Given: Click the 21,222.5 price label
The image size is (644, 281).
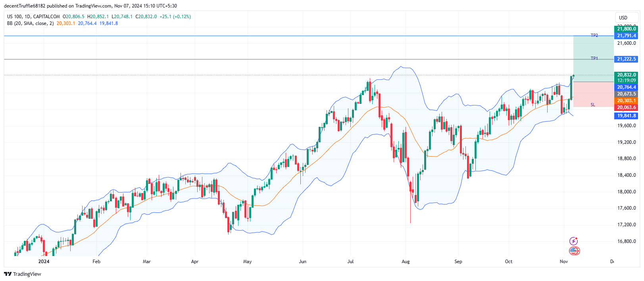Looking at the screenshot, I should pos(626,59).
